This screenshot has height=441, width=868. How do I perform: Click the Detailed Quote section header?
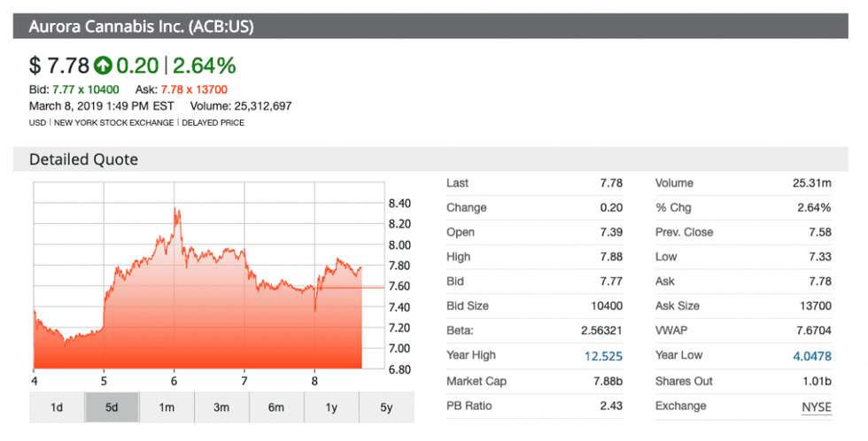[x=83, y=159]
